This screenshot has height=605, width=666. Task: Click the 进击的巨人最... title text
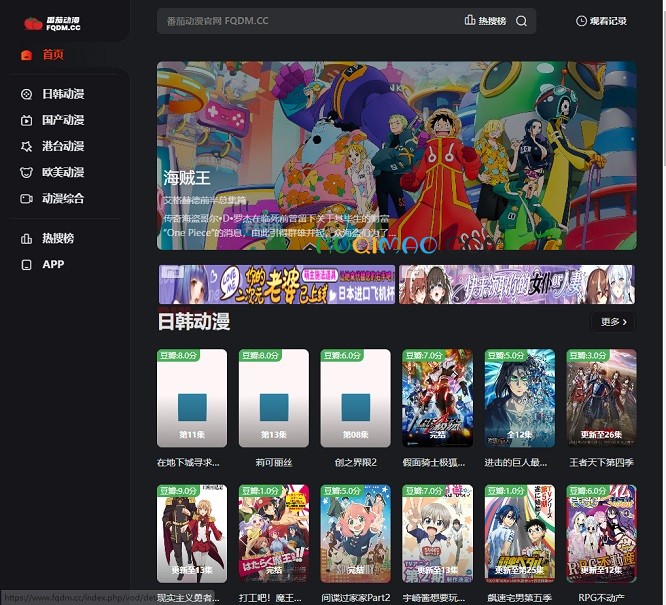click(516, 462)
